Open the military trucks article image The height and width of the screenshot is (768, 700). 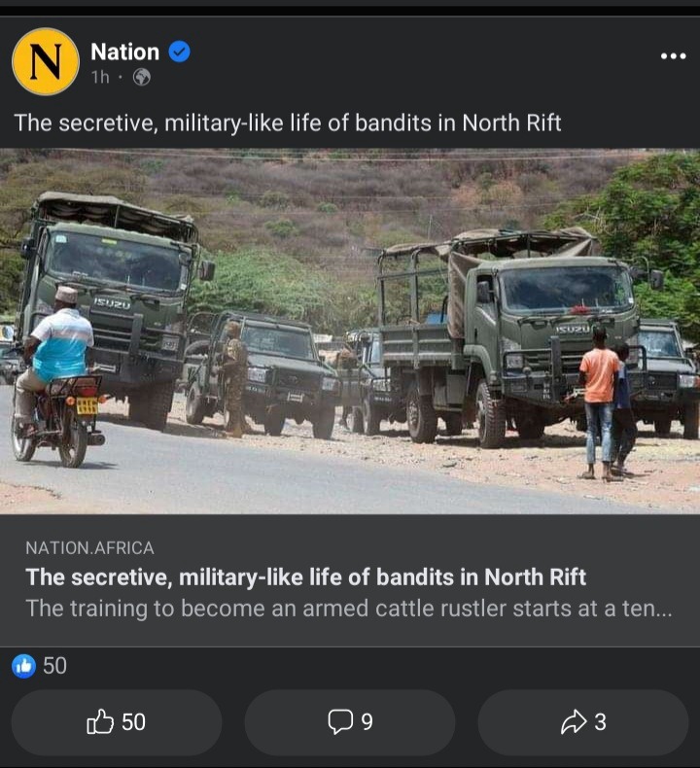click(350, 332)
